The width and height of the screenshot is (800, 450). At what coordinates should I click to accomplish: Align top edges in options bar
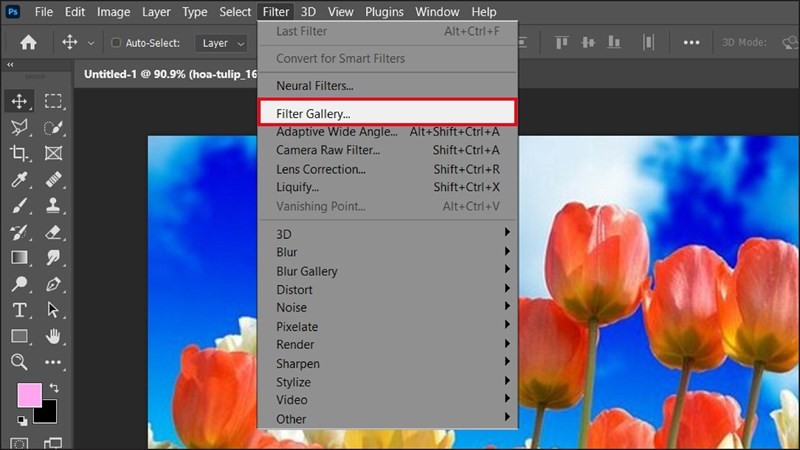pos(562,42)
